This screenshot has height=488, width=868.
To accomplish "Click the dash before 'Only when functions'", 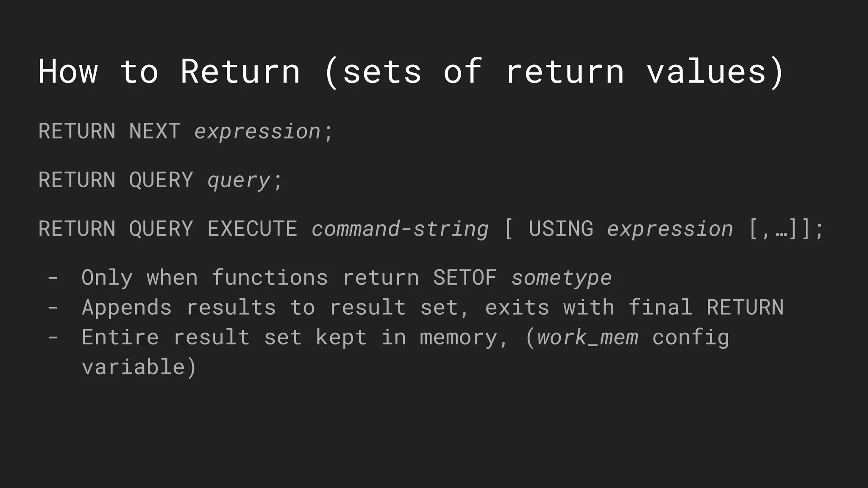I will (53, 278).
